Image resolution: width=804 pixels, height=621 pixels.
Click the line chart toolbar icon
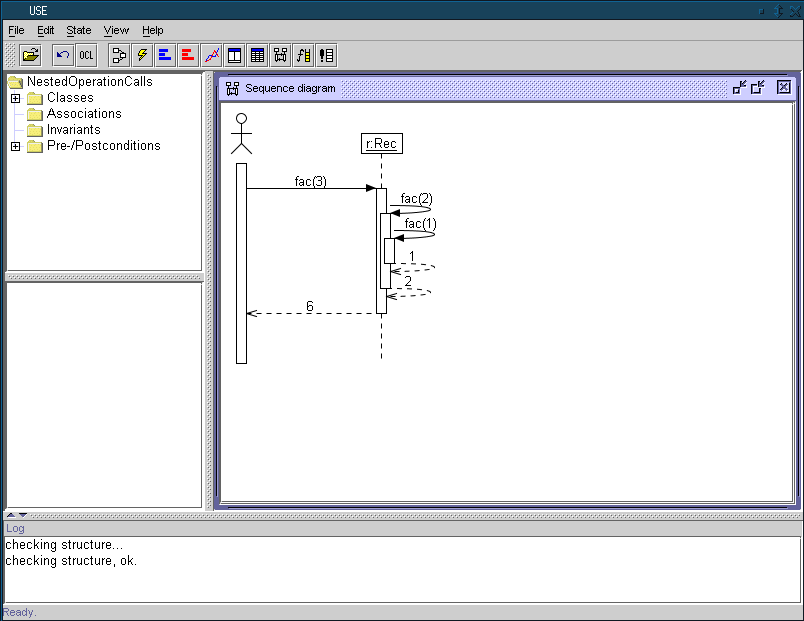click(x=212, y=55)
